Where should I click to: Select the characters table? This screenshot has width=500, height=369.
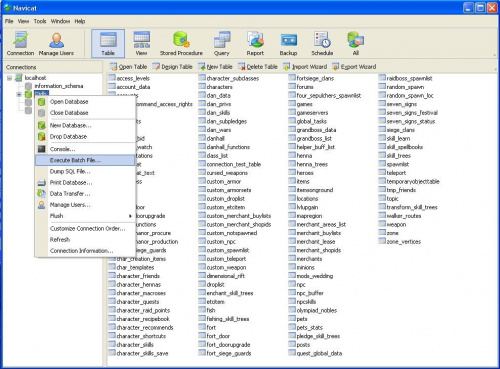215,87
